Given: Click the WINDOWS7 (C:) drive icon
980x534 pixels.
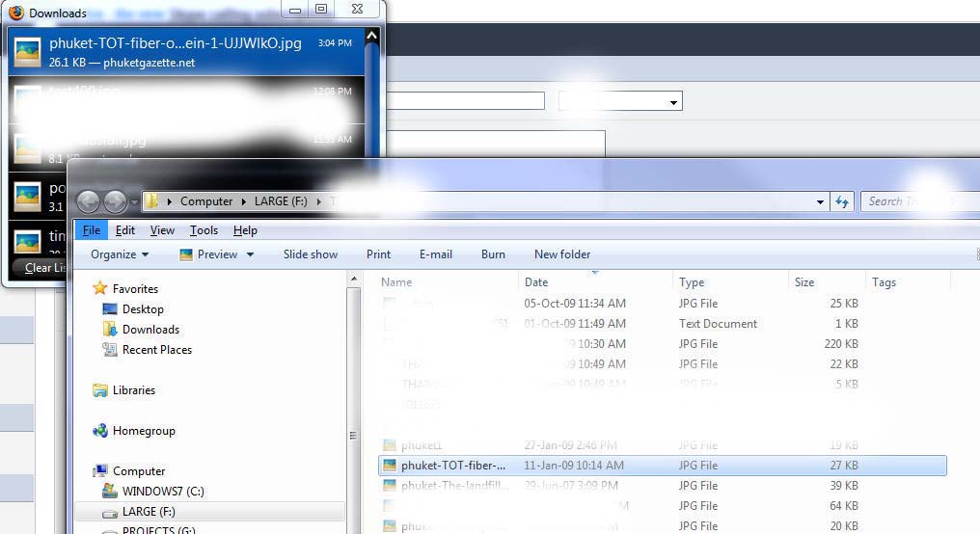Looking at the screenshot, I should pos(110,491).
